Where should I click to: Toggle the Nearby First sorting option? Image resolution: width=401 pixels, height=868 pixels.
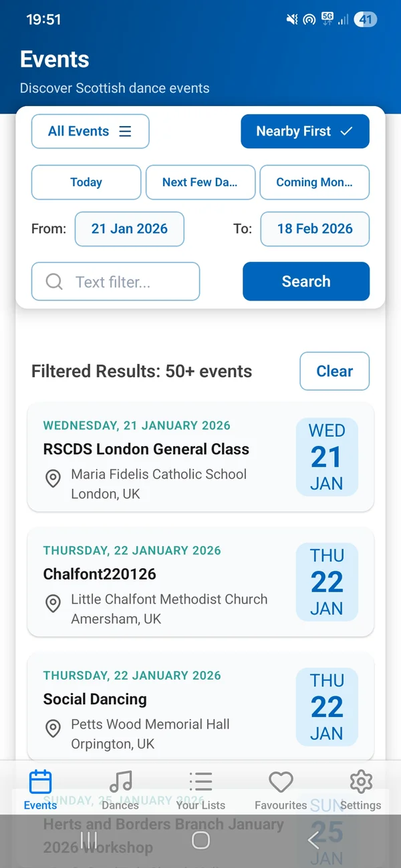pyautogui.click(x=305, y=131)
